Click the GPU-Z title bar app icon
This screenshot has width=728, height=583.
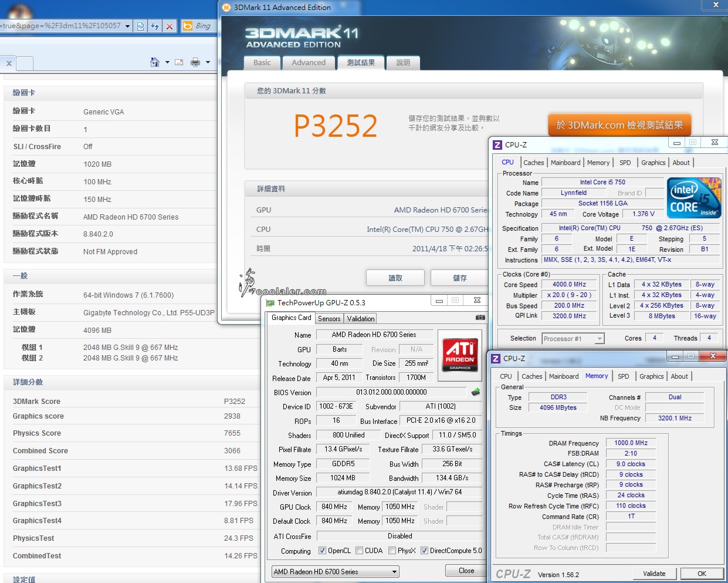(270, 302)
